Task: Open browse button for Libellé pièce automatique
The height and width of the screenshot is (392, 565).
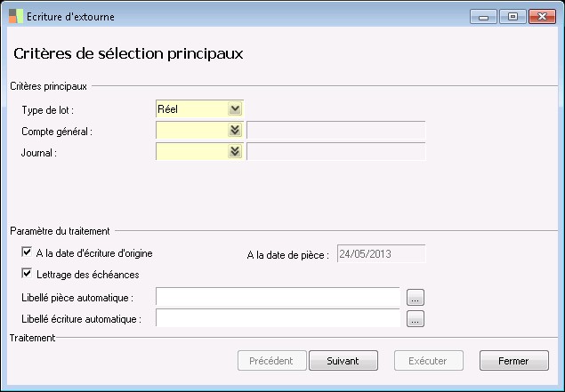Action: coord(416,297)
